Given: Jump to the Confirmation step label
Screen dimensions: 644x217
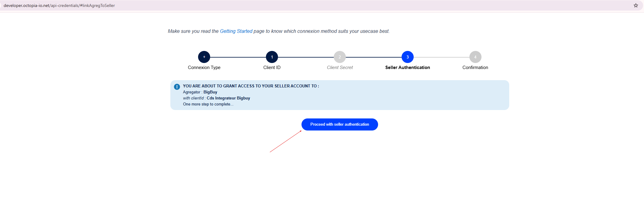Looking at the screenshot, I should point(475,68).
